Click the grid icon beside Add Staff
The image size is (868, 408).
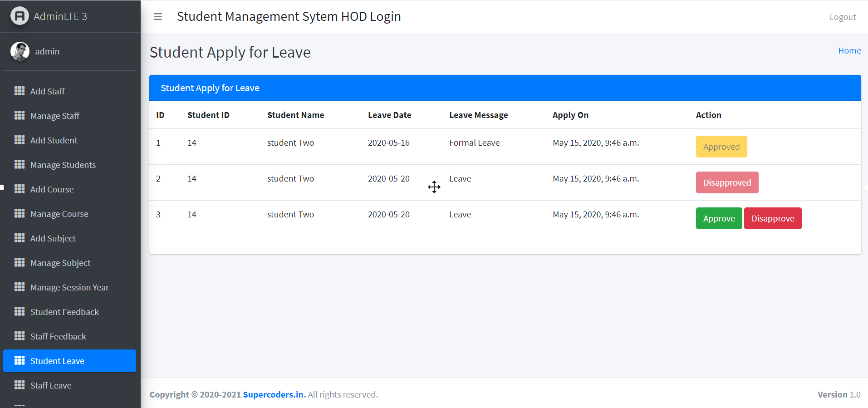(20, 91)
